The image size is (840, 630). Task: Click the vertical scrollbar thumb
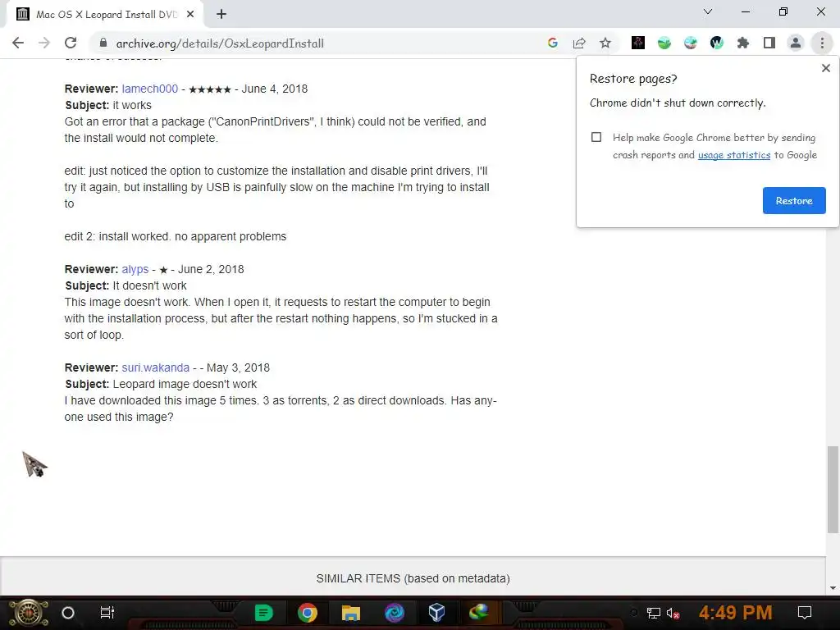click(833, 489)
